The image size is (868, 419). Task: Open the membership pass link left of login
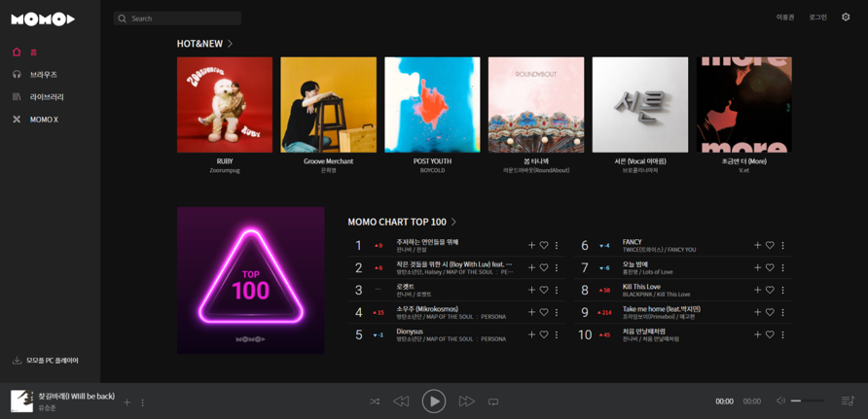pyautogui.click(x=785, y=17)
